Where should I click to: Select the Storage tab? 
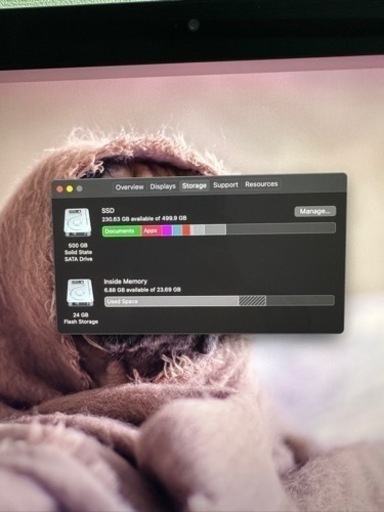[194, 186]
